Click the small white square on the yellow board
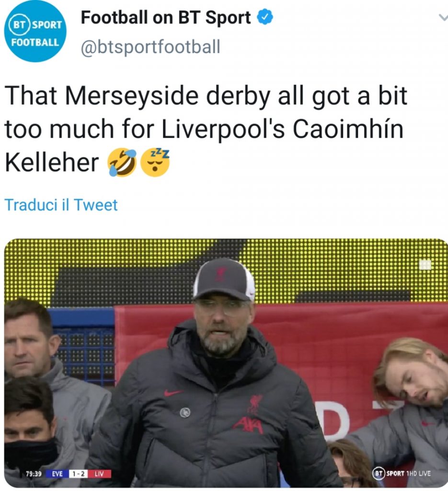This screenshot has width=448, height=491. click(425, 264)
